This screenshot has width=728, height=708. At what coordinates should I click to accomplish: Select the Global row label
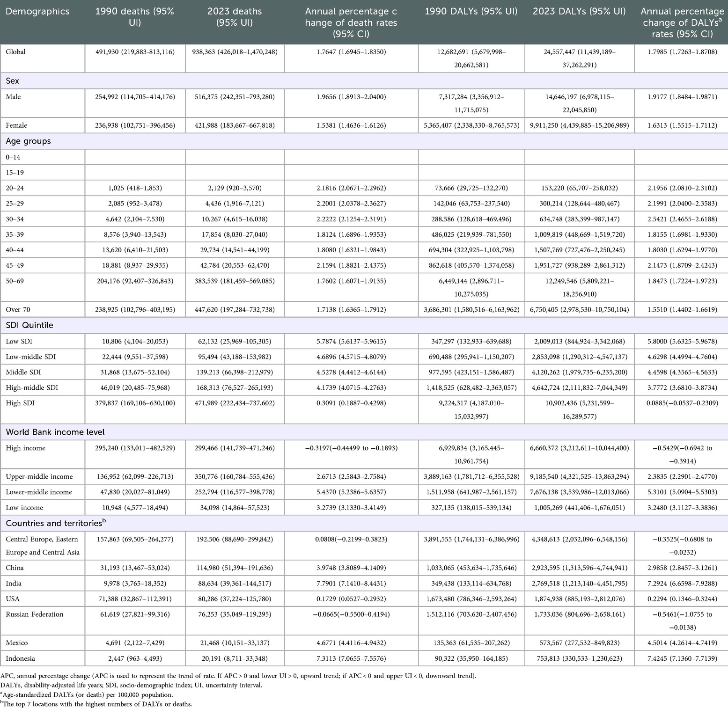tap(15, 52)
